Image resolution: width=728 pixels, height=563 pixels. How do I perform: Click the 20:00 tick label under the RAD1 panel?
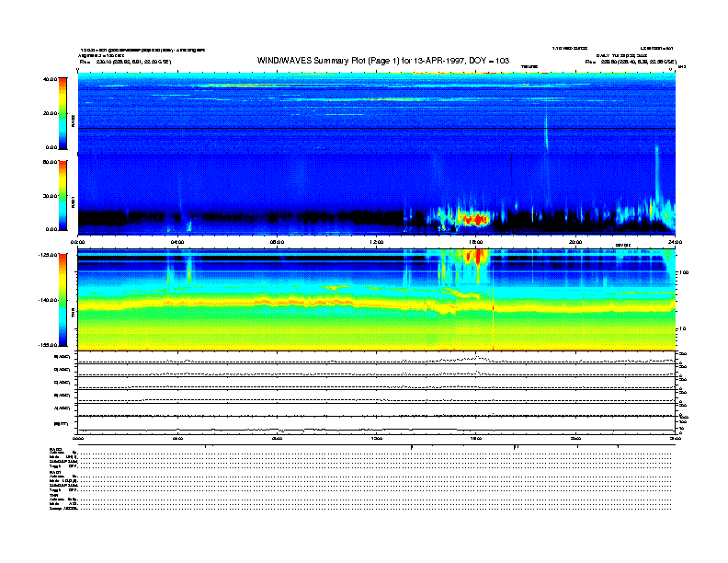(575, 242)
